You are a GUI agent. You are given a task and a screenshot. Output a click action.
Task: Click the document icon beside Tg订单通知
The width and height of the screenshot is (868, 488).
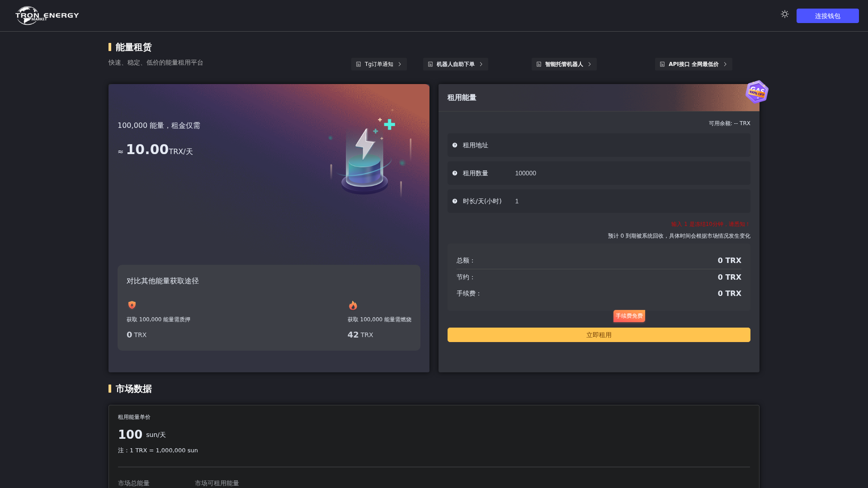tap(359, 64)
